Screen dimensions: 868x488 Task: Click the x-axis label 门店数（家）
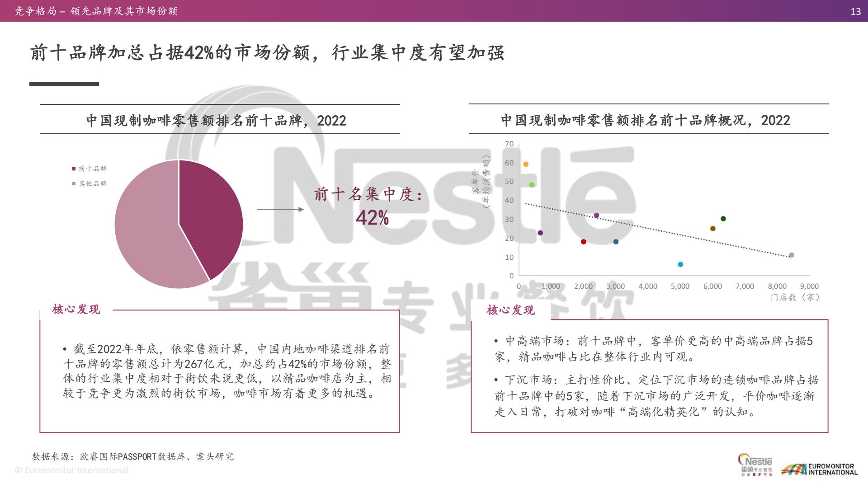(796, 297)
